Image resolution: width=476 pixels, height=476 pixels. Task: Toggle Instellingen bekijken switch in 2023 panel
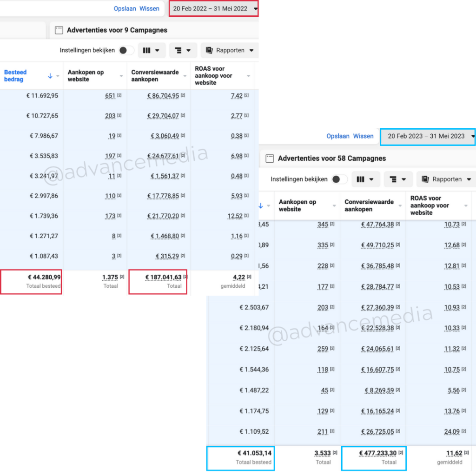(339, 179)
